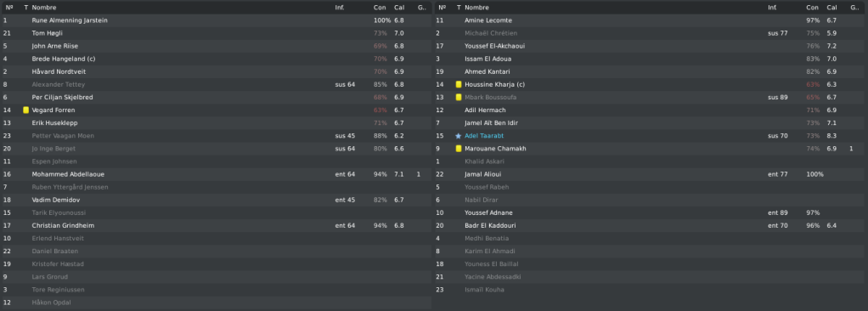Sort right table by Inf. column
The width and height of the screenshot is (868, 311).
[x=772, y=8]
